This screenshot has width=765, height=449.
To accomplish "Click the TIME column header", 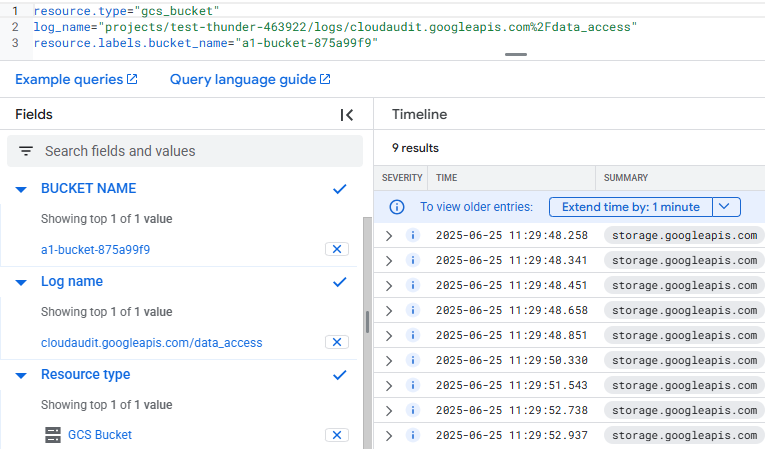I will (x=446, y=178).
